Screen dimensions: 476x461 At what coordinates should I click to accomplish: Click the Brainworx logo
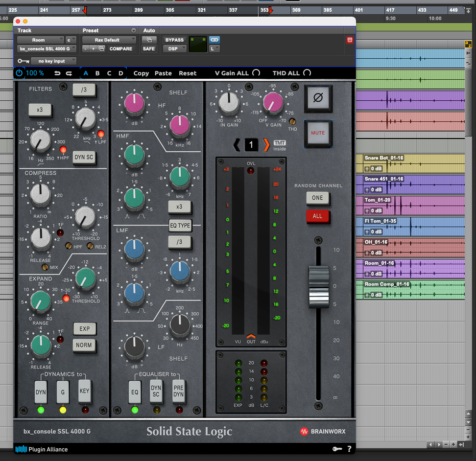[x=323, y=431]
